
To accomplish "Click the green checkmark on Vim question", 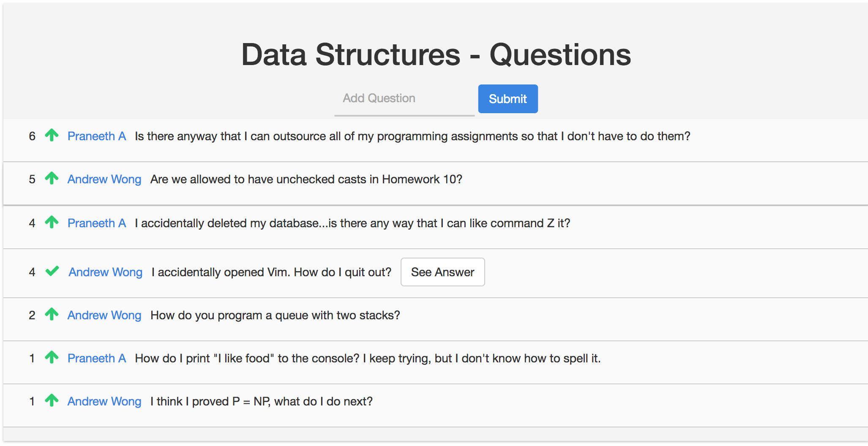I will (x=52, y=271).
